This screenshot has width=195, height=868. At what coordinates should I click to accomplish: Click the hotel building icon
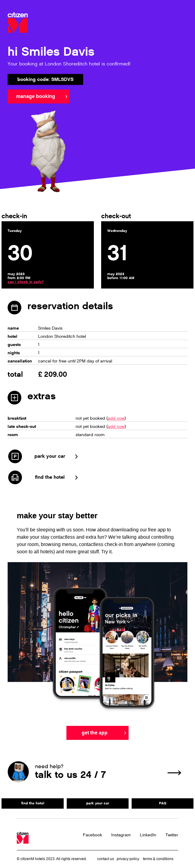(15, 477)
